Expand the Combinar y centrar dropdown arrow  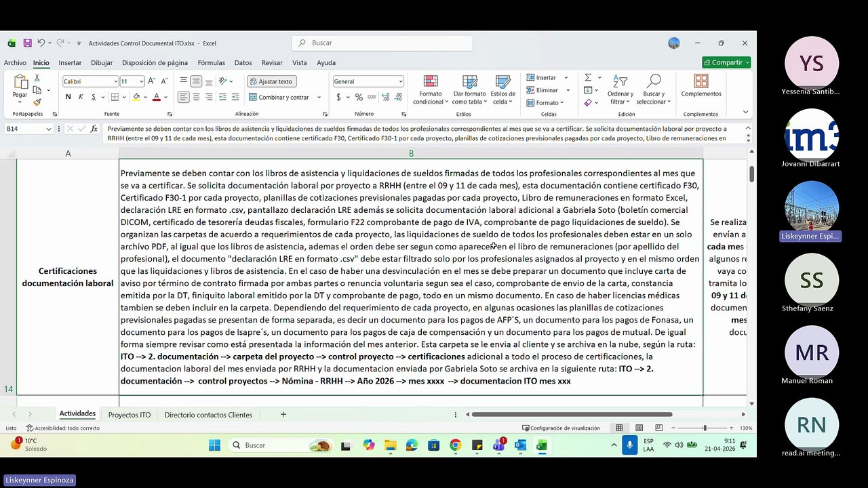[x=319, y=97]
